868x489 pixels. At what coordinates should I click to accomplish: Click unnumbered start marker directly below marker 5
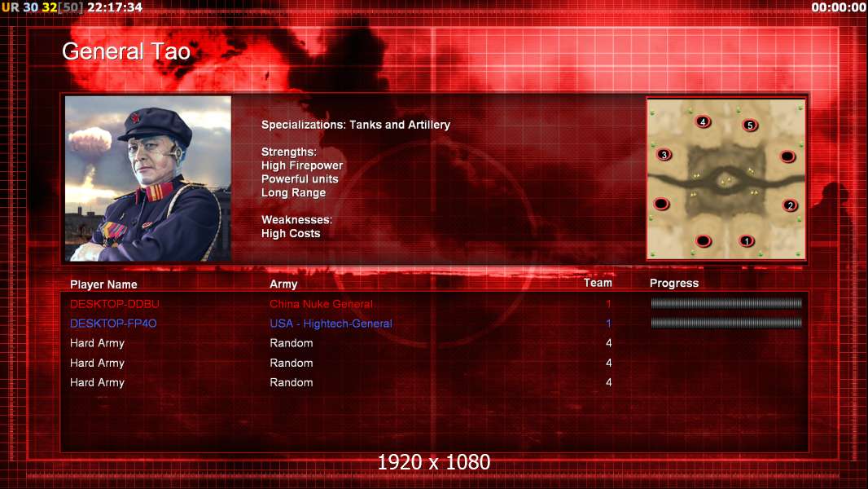tap(787, 156)
